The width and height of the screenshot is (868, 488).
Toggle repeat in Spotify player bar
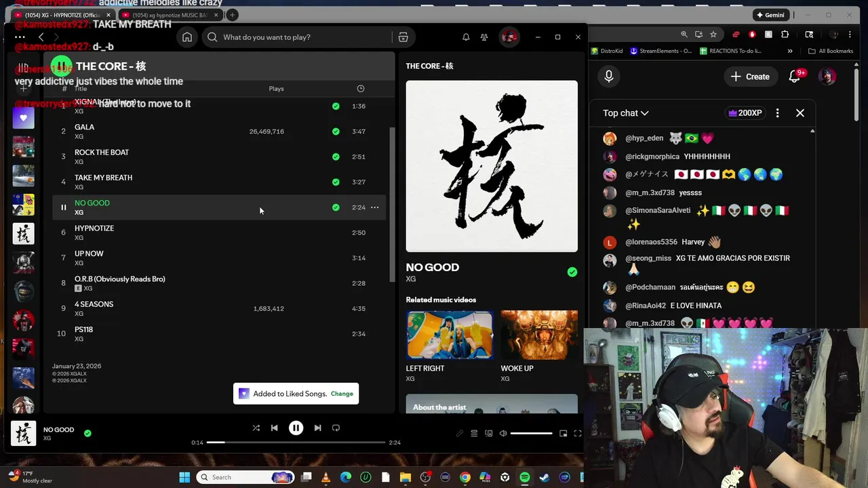[336, 428]
